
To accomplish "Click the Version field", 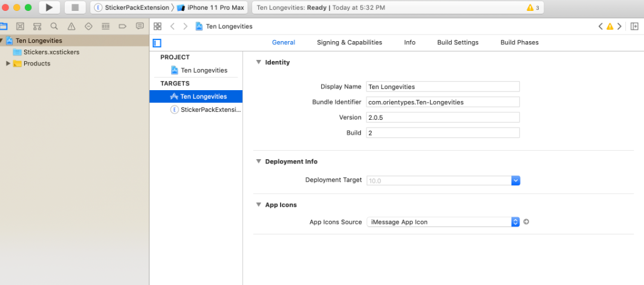I will coord(443,117).
